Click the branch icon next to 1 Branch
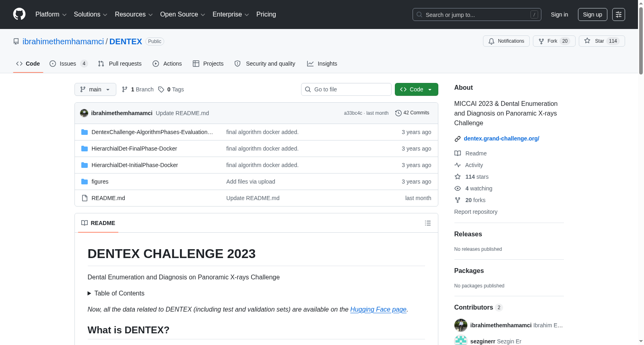This screenshot has width=644, height=345. (125, 89)
